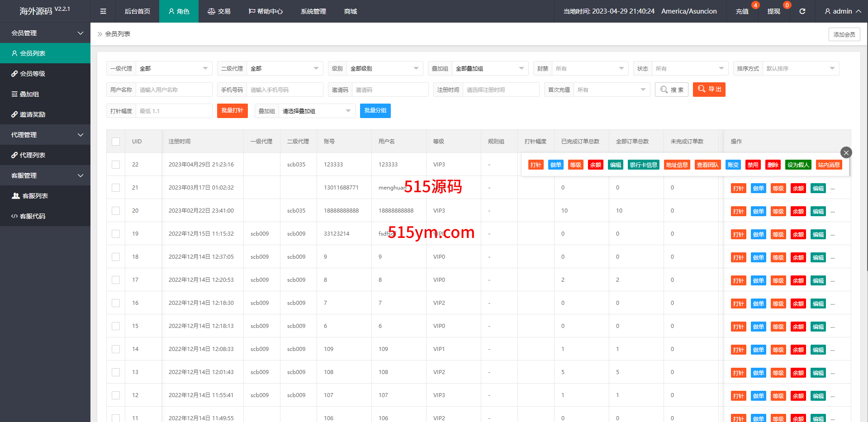Collapse the 代理管理 sidebar section
The width and height of the screenshot is (868, 422).
coord(45,135)
